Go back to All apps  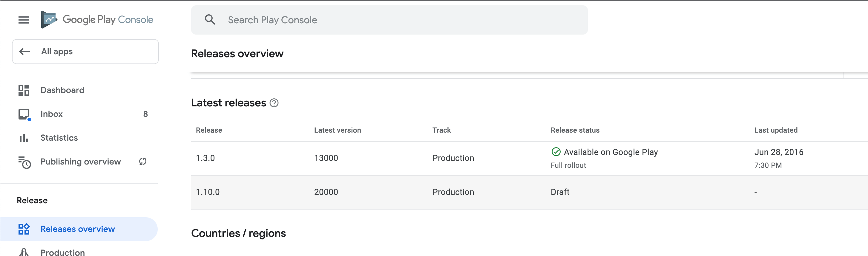pyautogui.click(x=85, y=52)
